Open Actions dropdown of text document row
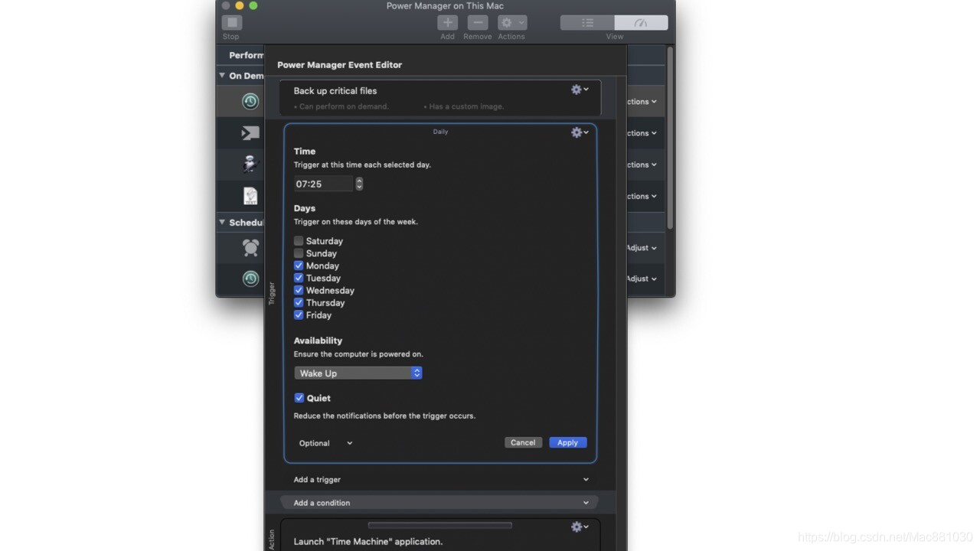 (x=642, y=196)
